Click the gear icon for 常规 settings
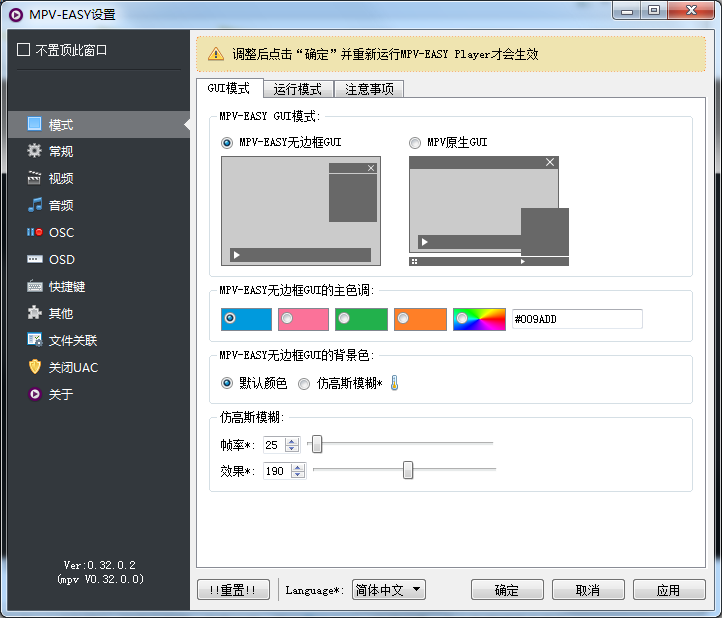The image size is (722, 618). [x=35, y=151]
